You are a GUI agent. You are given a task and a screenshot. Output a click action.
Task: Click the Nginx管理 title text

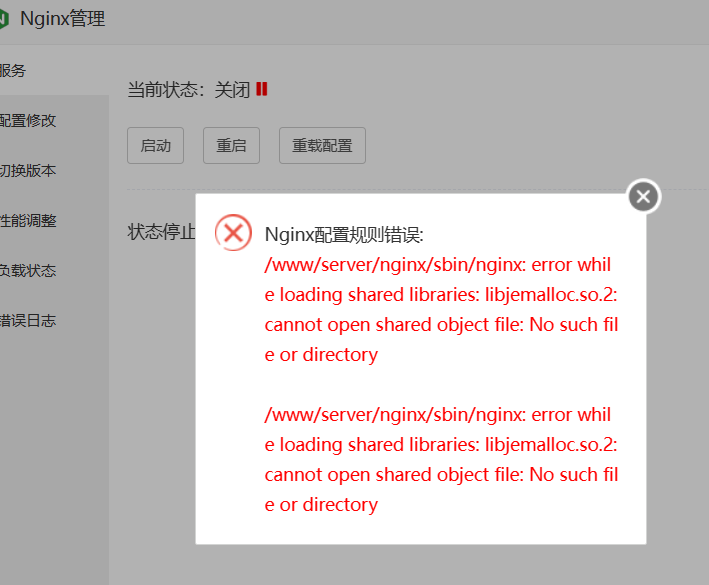(62, 19)
